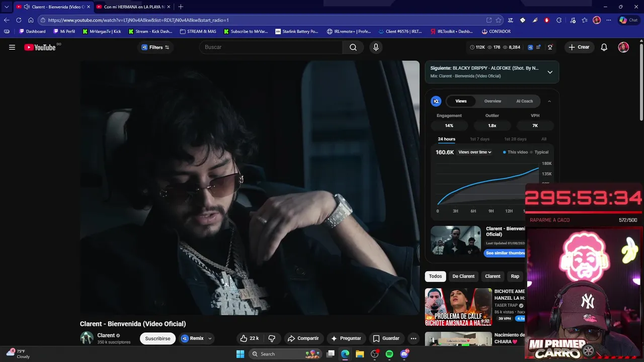Select the All range tab

(544, 139)
